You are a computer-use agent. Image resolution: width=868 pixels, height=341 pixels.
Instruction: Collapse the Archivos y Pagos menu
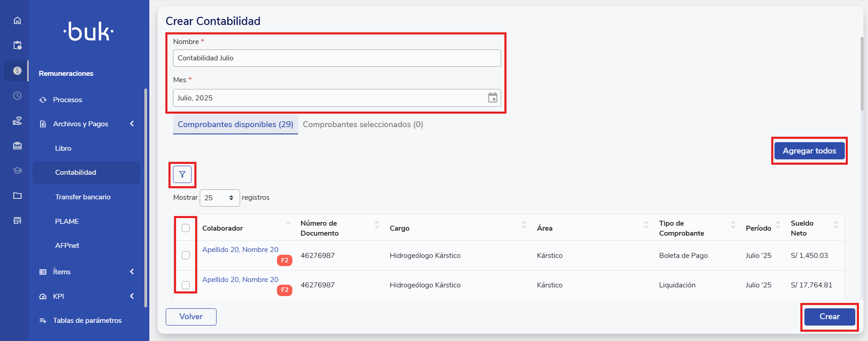coord(132,124)
